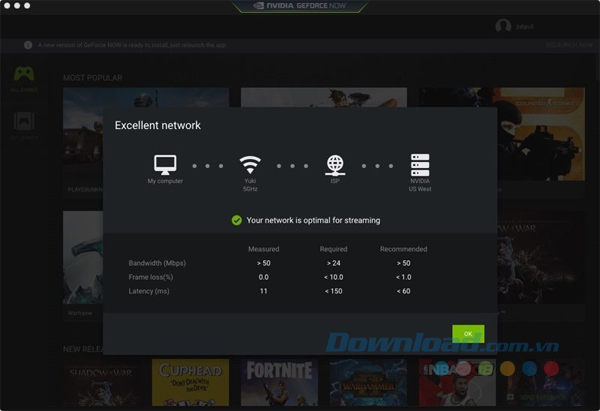Open All Games controller icon in sidebar
Image resolution: width=600 pixels, height=411 pixels.
[x=24, y=74]
